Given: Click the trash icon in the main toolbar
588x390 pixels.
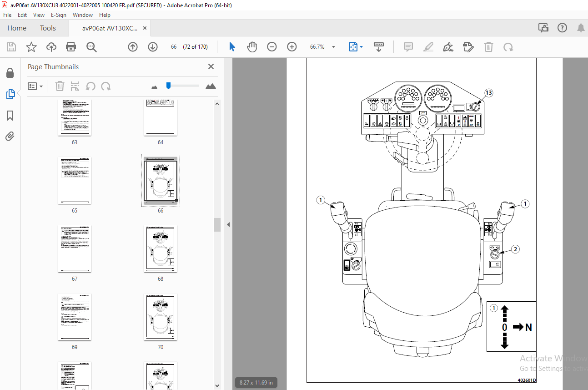Looking at the screenshot, I should click(488, 47).
